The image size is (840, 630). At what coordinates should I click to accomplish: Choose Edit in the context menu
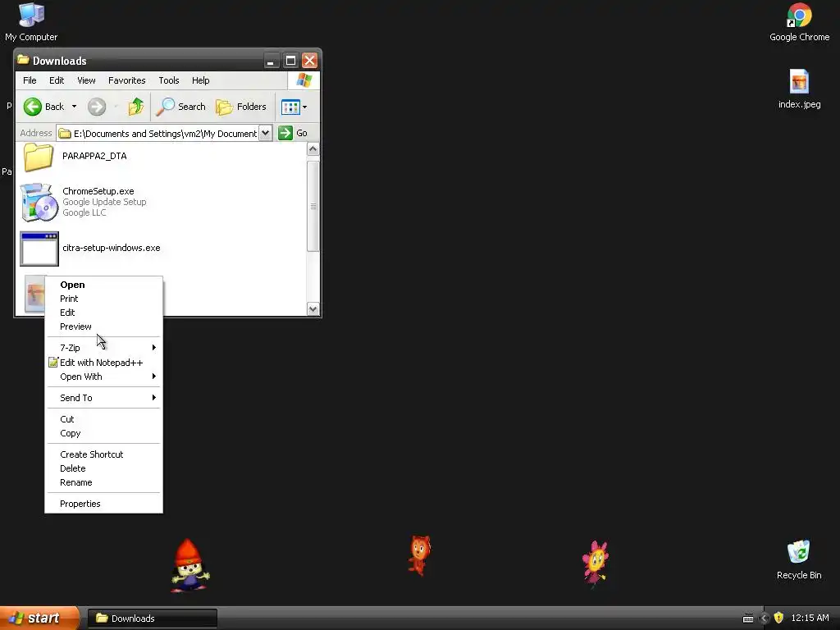(x=104, y=313)
